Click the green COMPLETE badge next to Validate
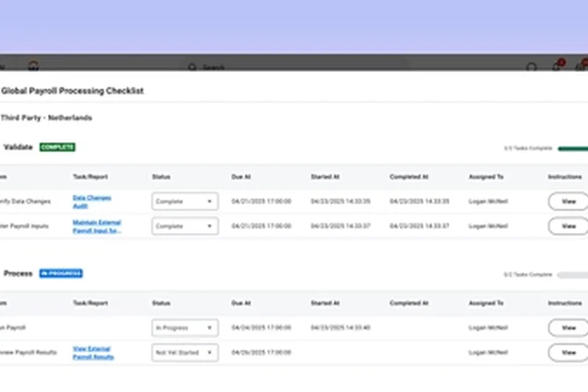Screen dimensions: 588x392 (57, 147)
